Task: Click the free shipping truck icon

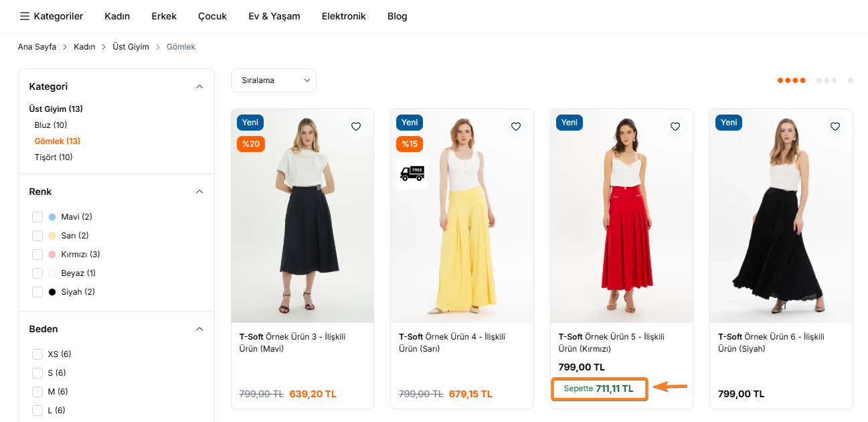Action: coord(412,173)
